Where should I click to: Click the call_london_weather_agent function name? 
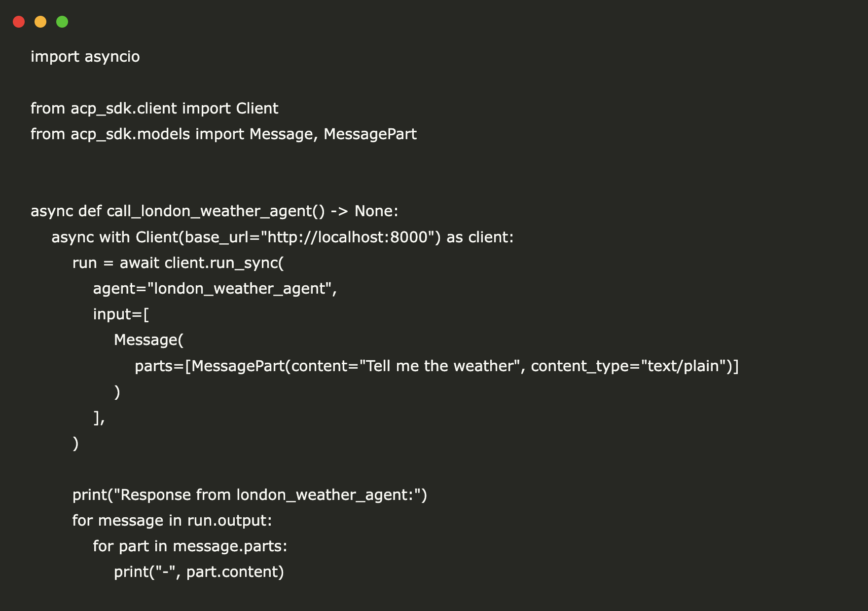210,211
